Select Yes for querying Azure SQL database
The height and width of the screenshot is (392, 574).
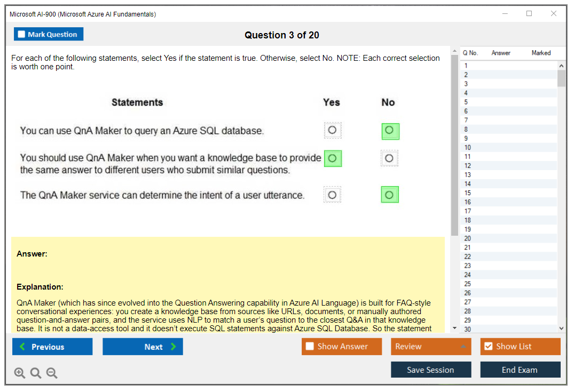point(332,130)
